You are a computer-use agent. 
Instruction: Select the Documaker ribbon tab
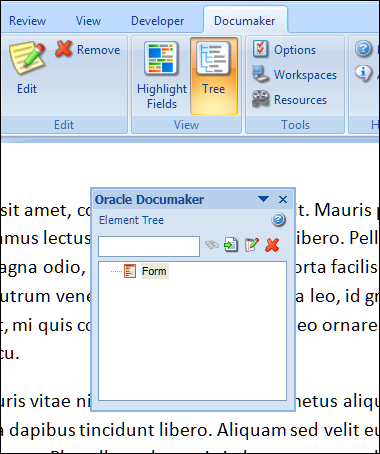245,21
